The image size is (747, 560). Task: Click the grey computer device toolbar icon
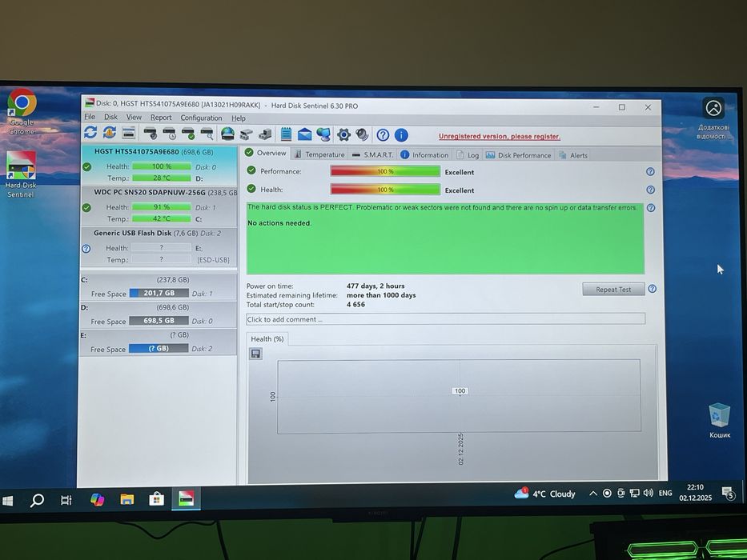(x=265, y=134)
